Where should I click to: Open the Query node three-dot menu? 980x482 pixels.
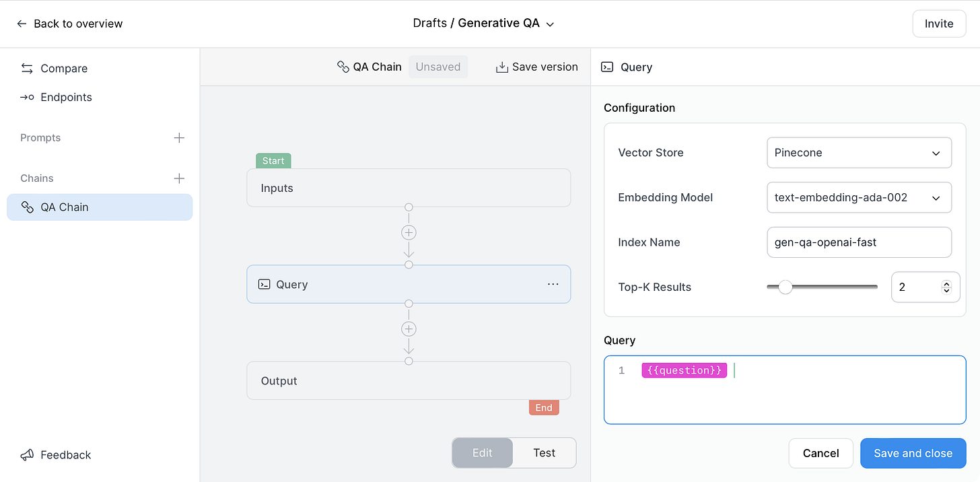pos(553,284)
